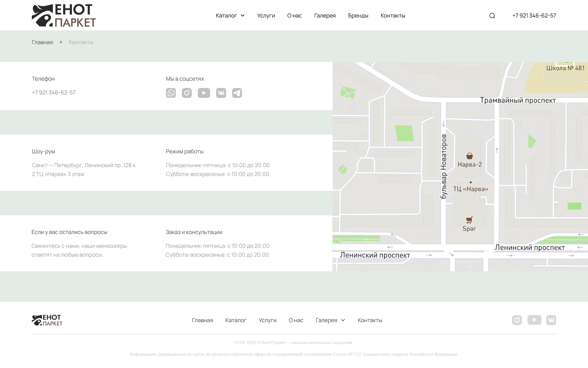Open the VK icon under Мы в соцсетях
Screen dimensions: 588x368
coord(221,93)
